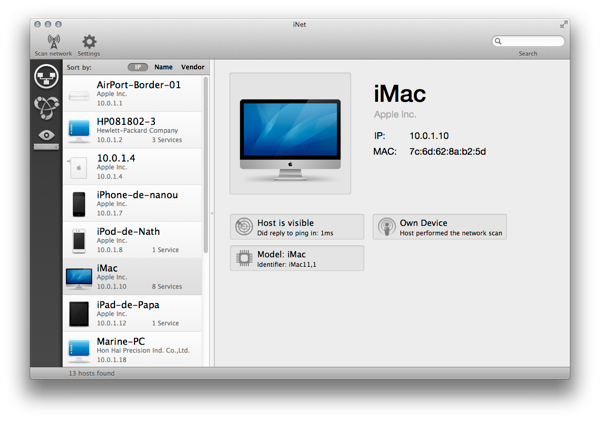This screenshot has height=421, width=600.
Task: Toggle sort by IP
Action: pos(138,67)
